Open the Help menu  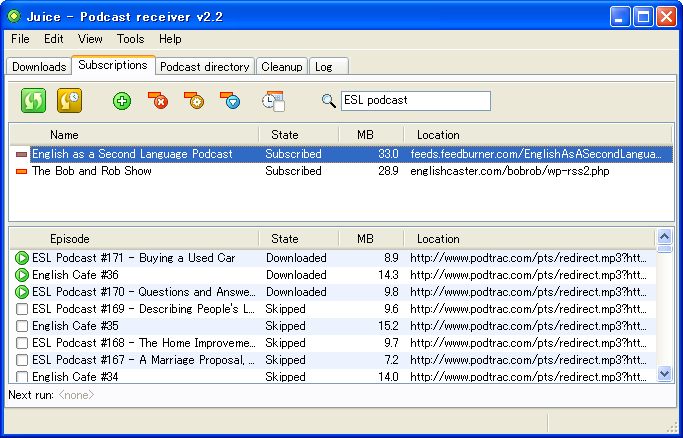[170, 39]
